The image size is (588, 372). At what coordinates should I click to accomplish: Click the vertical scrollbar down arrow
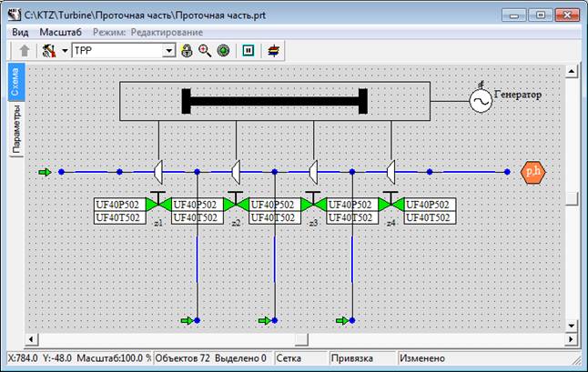(x=571, y=326)
